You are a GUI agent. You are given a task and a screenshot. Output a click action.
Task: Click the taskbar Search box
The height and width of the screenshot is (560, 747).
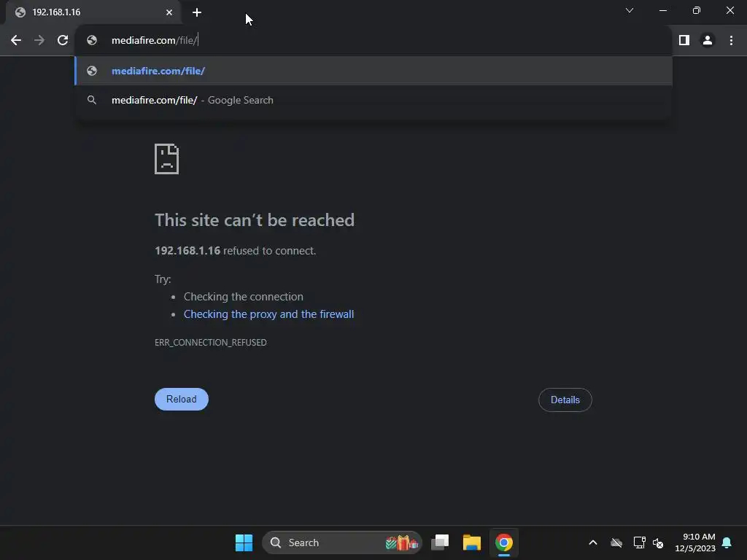click(x=342, y=542)
